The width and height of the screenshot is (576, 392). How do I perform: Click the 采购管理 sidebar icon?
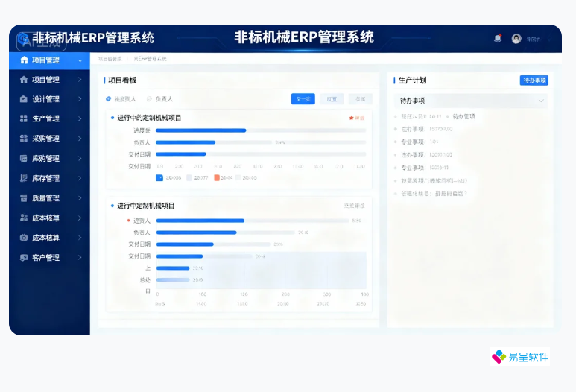point(24,139)
